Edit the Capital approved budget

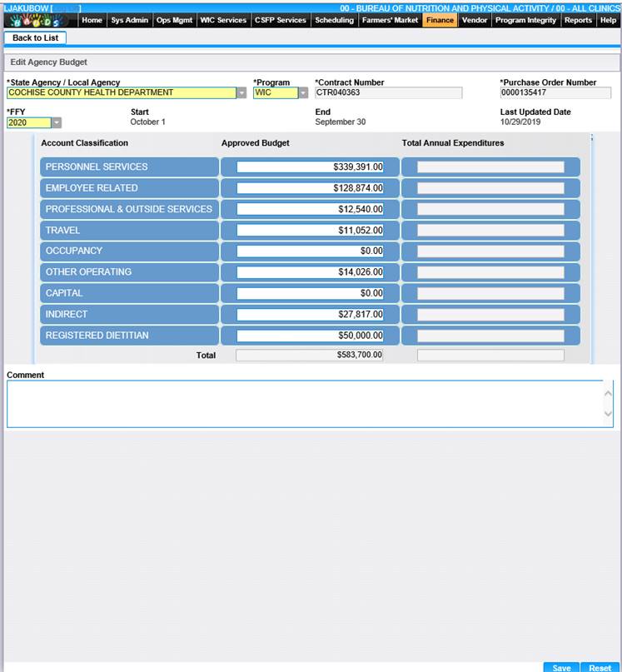point(310,293)
